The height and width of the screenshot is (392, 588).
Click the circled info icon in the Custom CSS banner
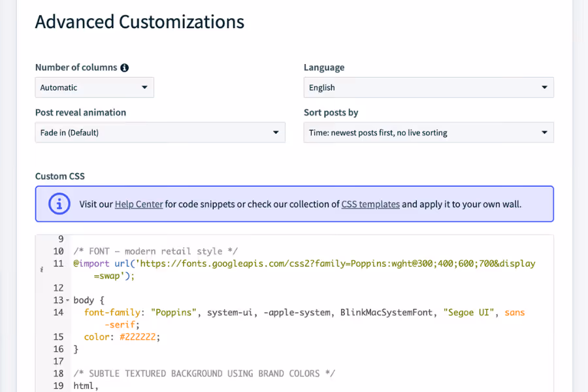59,204
